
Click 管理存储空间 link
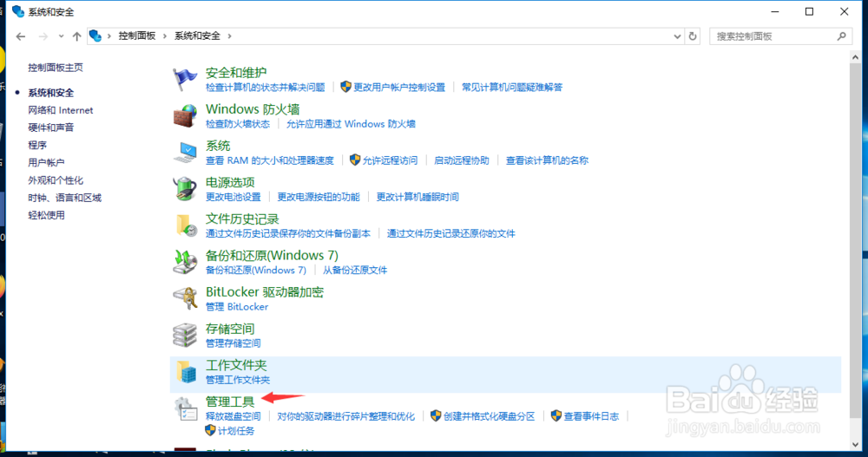pos(233,343)
